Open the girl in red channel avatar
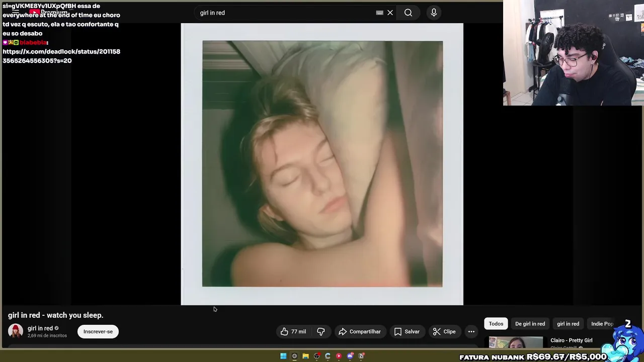Screen dimensions: 644x362 [16, 331]
